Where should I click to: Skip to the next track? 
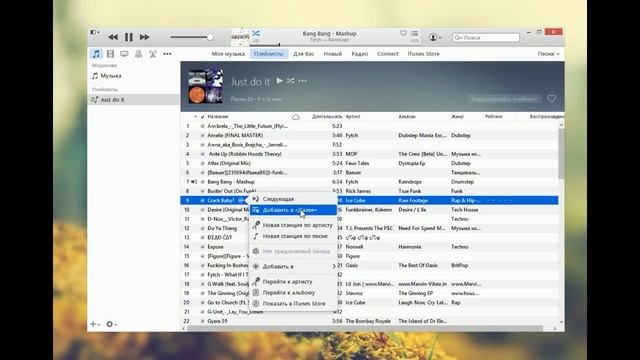point(144,37)
